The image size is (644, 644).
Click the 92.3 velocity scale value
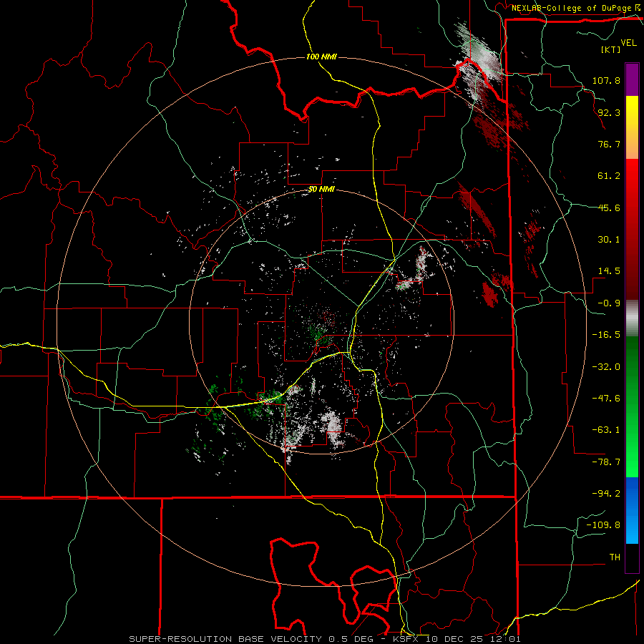point(609,112)
